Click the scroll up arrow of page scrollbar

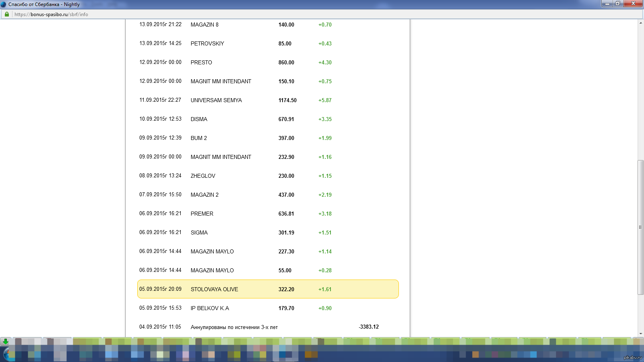click(640, 23)
